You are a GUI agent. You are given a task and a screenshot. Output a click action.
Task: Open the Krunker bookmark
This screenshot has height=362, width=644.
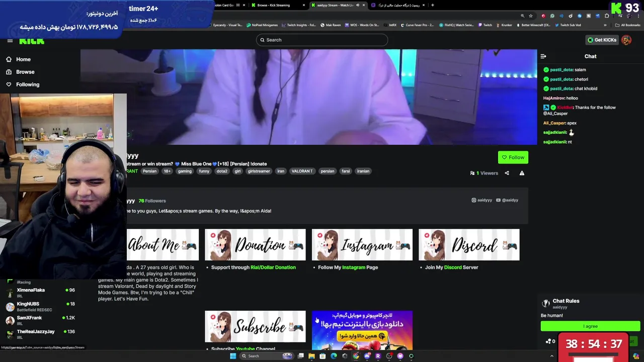coord(504,25)
